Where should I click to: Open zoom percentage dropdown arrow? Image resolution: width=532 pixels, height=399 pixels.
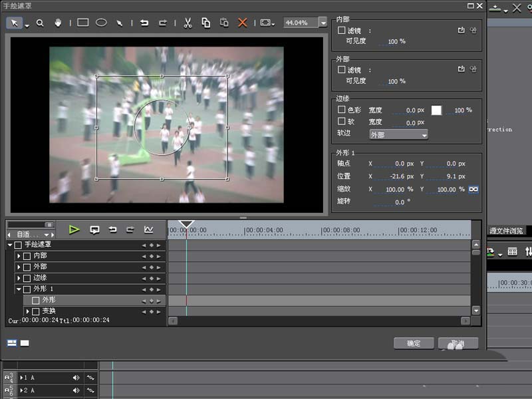click(323, 23)
